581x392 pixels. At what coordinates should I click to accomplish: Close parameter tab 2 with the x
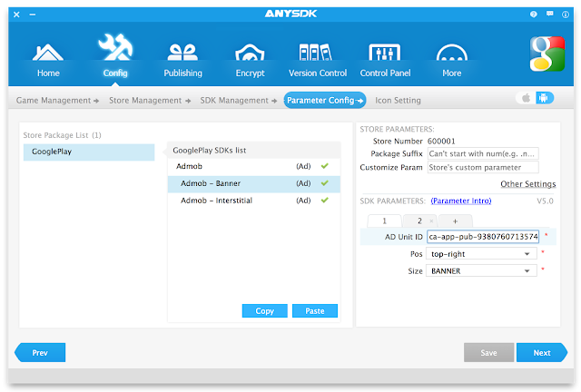[x=431, y=221]
